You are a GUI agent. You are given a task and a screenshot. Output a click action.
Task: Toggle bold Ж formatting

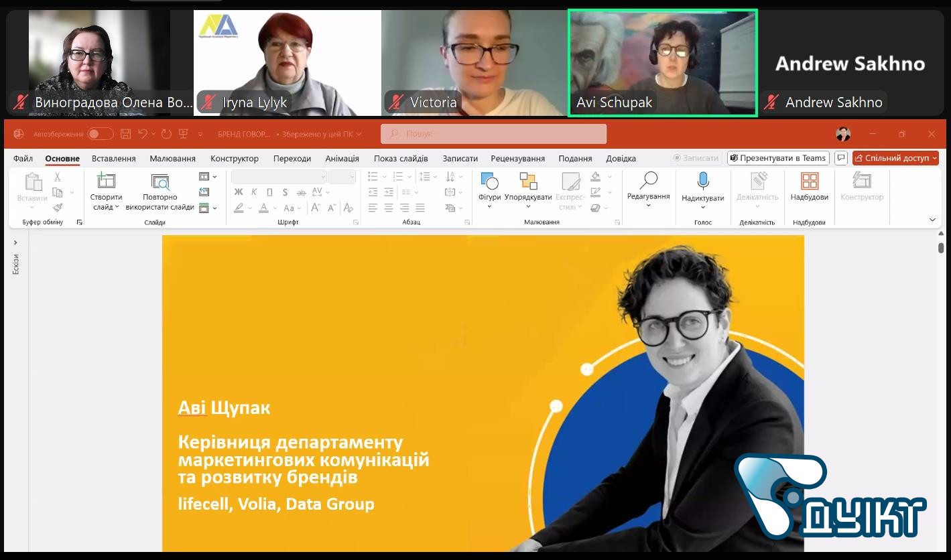pyautogui.click(x=238, y=192)
